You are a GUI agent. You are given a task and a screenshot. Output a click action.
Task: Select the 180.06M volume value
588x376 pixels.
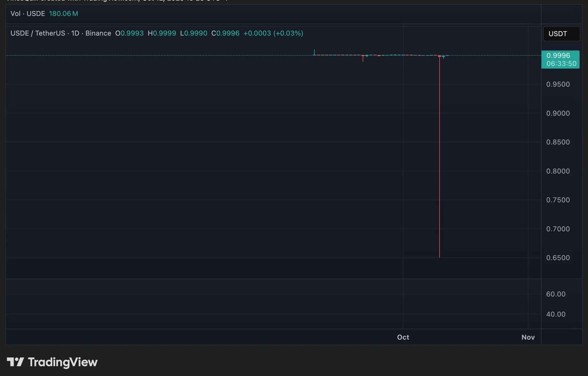[x=63, y=13]
